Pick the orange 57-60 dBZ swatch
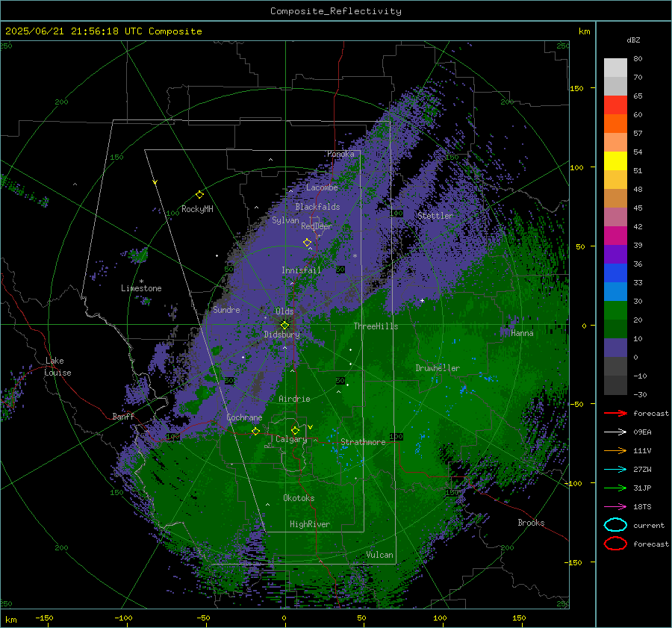This screenshot has height=628, width=672. 615,124
